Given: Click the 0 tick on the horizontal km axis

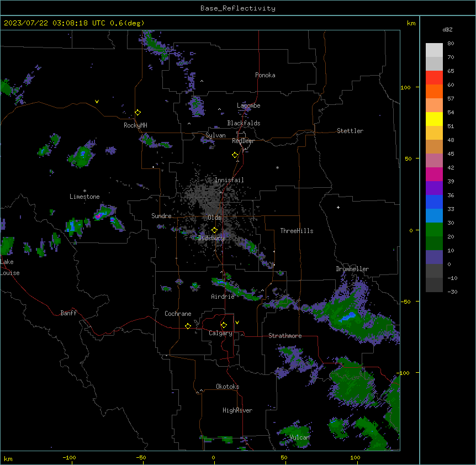Looking at the screenshot, I should [213, 457].
